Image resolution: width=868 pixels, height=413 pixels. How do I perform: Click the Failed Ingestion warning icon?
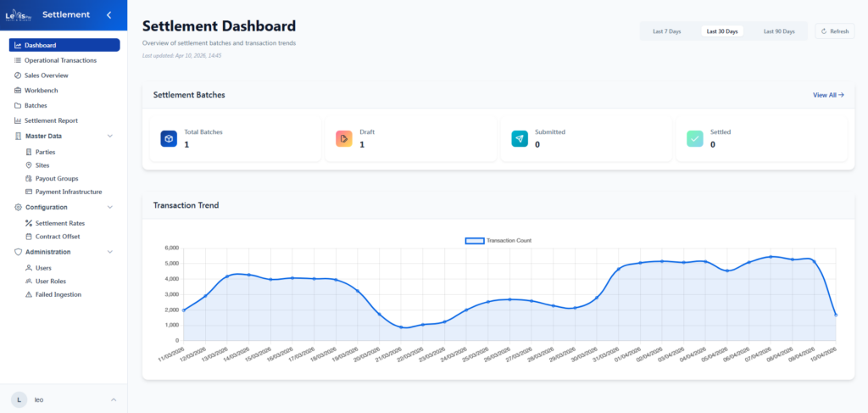(29, 294)
